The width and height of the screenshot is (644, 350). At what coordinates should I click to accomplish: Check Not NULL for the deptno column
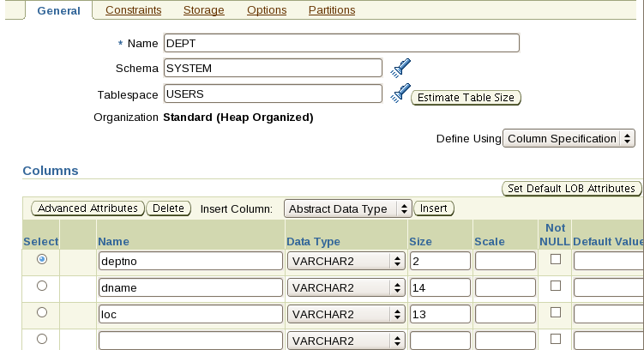coord(556,258)
